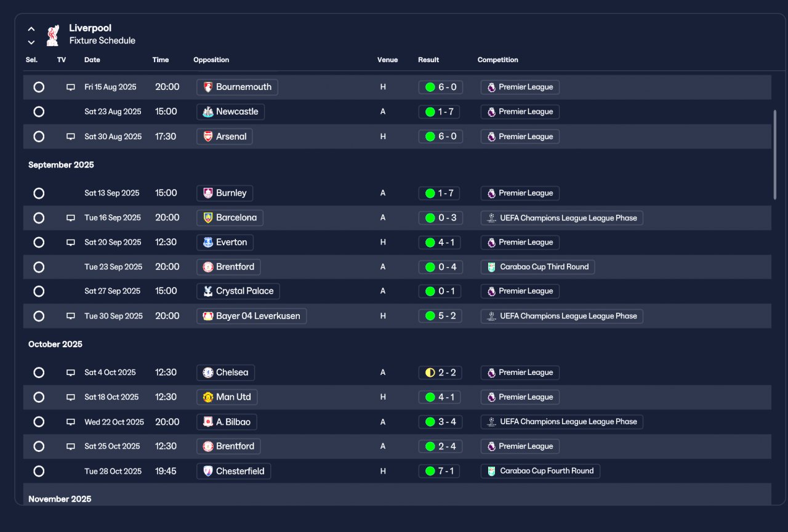788x532 pixels.
Task: Click the fixture list vertical scrollbar
Action: click(x=775, y=155)
